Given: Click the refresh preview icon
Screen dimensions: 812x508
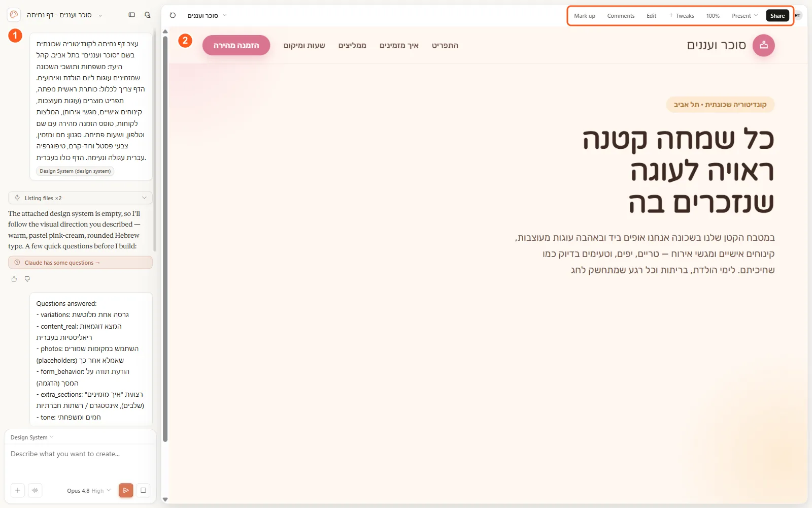Looking at the screenshot, I should click(x=173, y=15).
